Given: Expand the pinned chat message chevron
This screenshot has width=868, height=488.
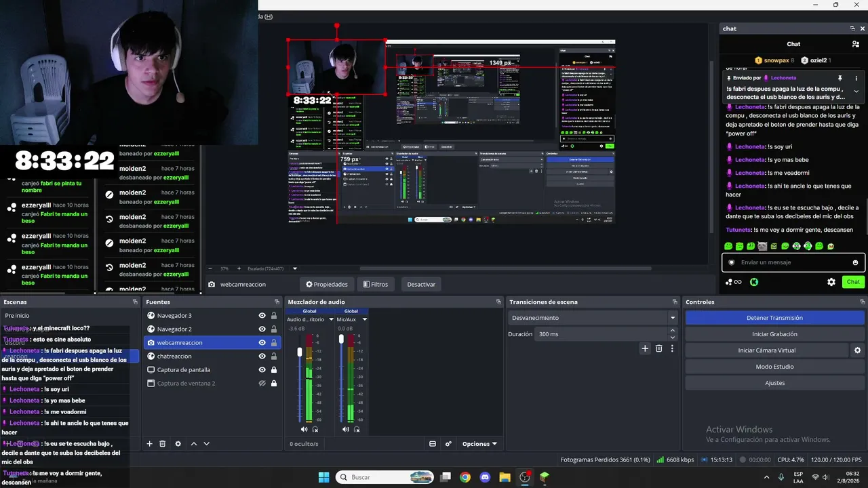Looking at the screenshot, I should (x=856, y=91).
